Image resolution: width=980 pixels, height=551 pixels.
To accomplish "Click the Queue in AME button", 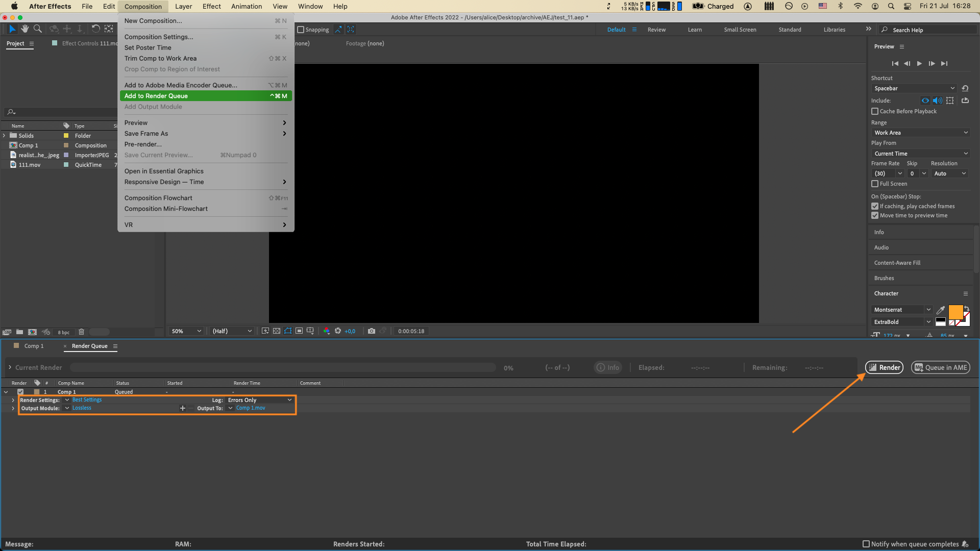I will pyautogui.click(x=941, y=367).
